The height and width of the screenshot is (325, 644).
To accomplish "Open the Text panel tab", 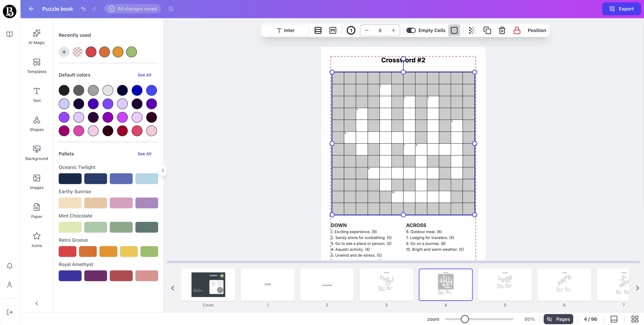I will pyautogui.click(x=37, y=95).
